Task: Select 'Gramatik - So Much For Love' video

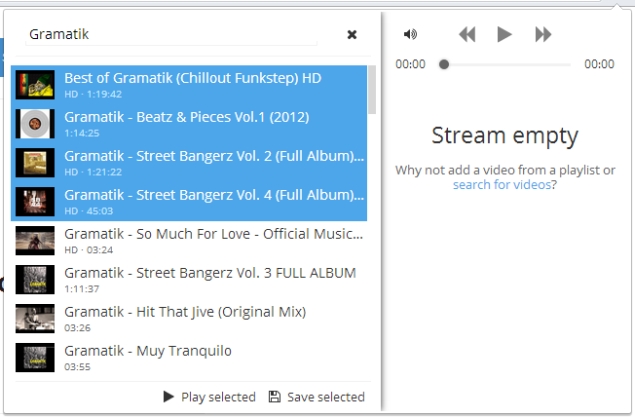Action: pos(189,240)
